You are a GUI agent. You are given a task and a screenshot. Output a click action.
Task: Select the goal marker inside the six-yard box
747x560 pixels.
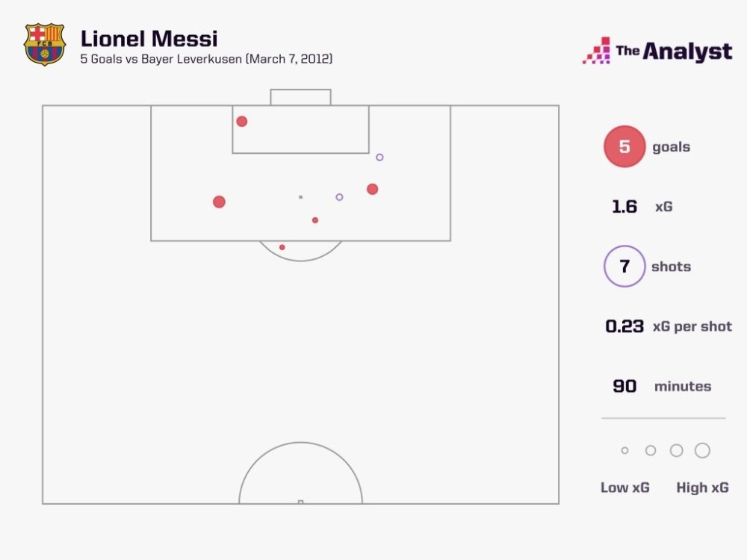pyautogui.click(x=242, y=122)
